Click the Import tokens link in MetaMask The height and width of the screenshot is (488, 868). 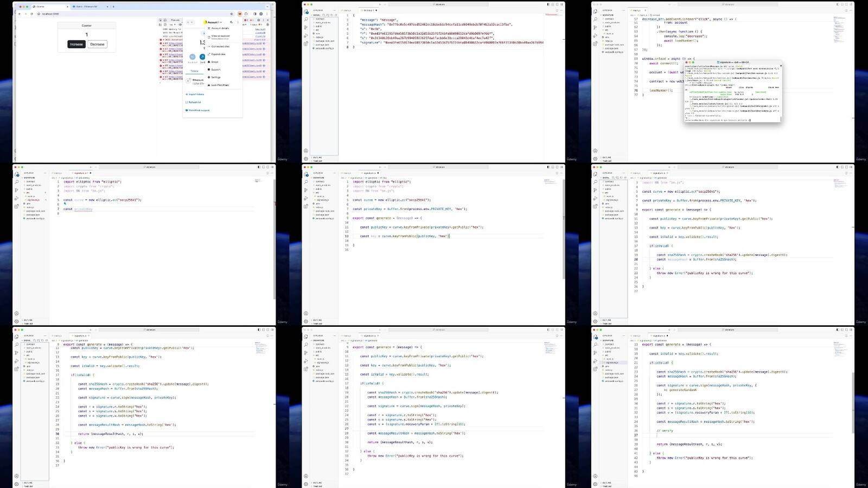tap(195, 94)
